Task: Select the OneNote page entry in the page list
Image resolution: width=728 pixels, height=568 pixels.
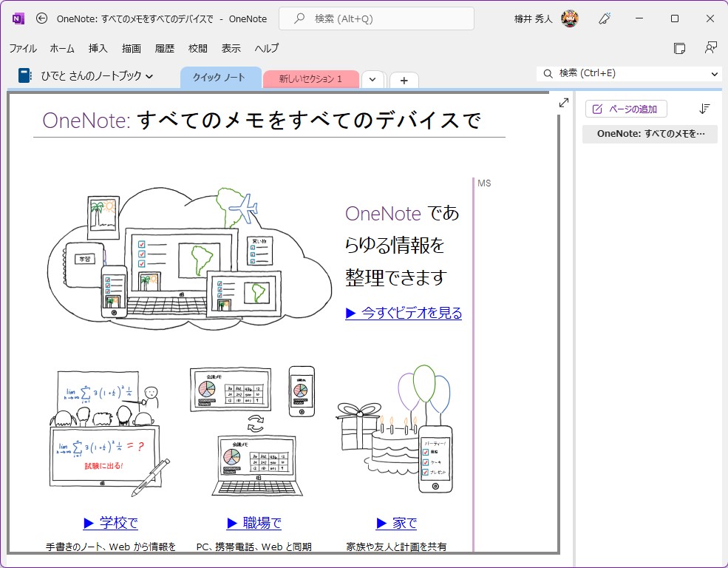Action: (x=650, y=134)
